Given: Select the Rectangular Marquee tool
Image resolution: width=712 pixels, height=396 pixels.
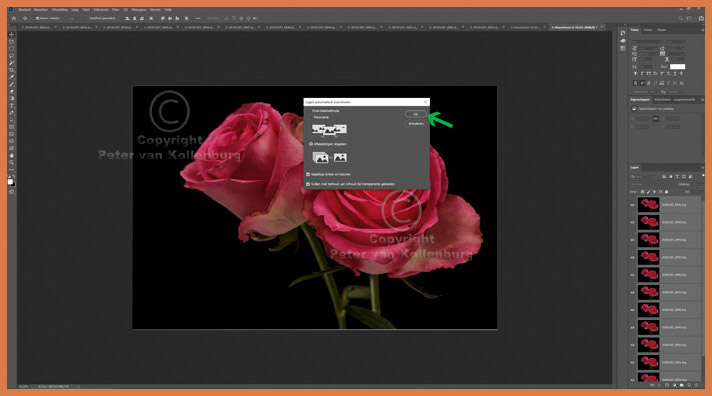Looking at the screenshot, I should coord(11,49).
